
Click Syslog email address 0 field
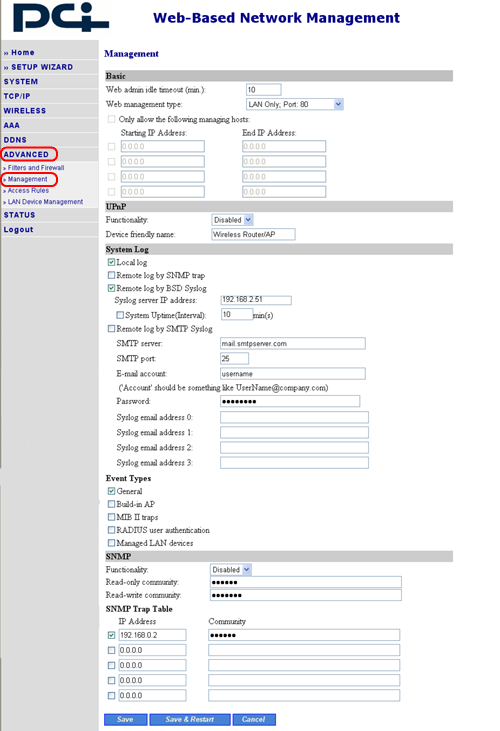295,417
